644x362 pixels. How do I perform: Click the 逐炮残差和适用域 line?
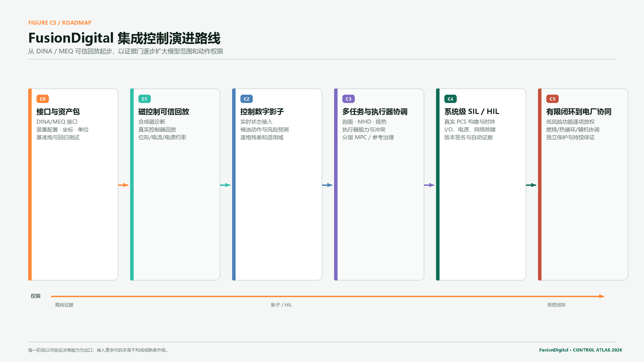click(x=262, y=137)
